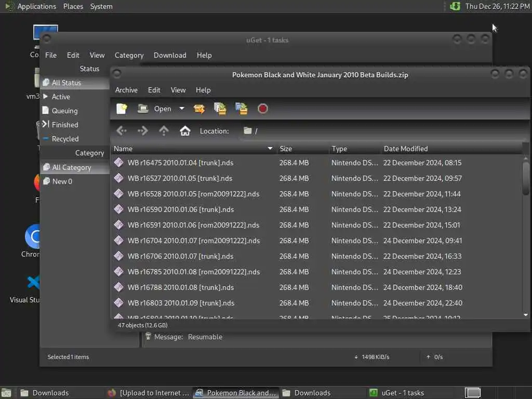Click file icon of WB r16803 row
Image resolution: width=532 pixels, height=399 pixels.
(119, 303)
